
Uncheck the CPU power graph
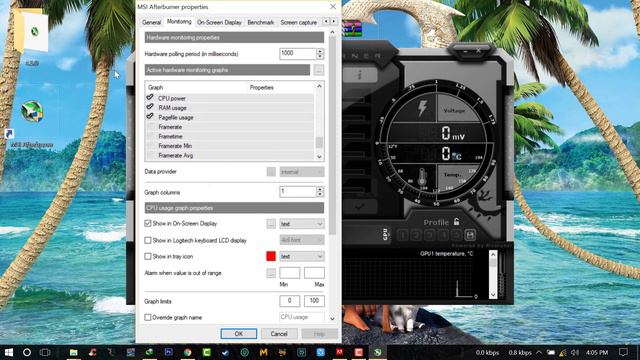click(x=150, y=98)
